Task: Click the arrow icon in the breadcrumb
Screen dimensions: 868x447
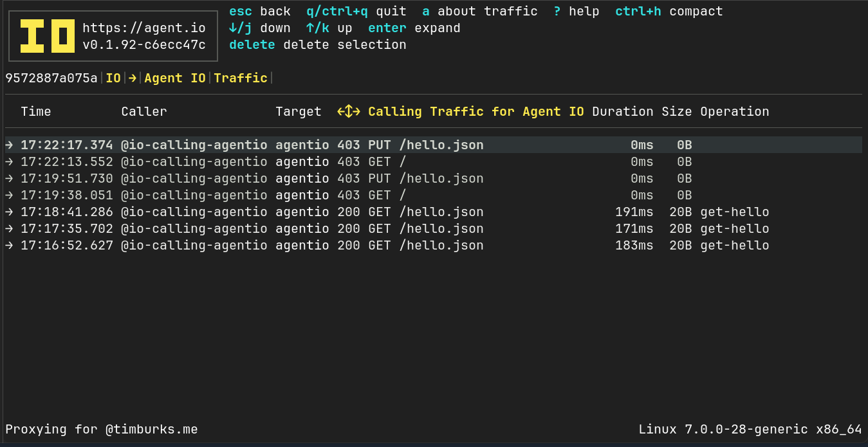Action: 133,78
